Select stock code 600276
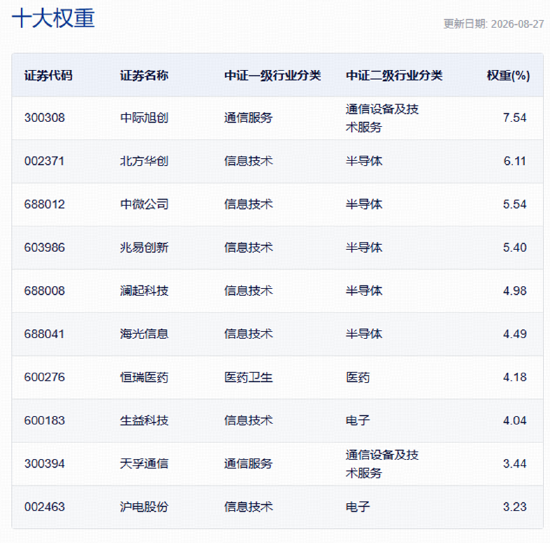The image size is (550, 543). (x=45, y=377)
